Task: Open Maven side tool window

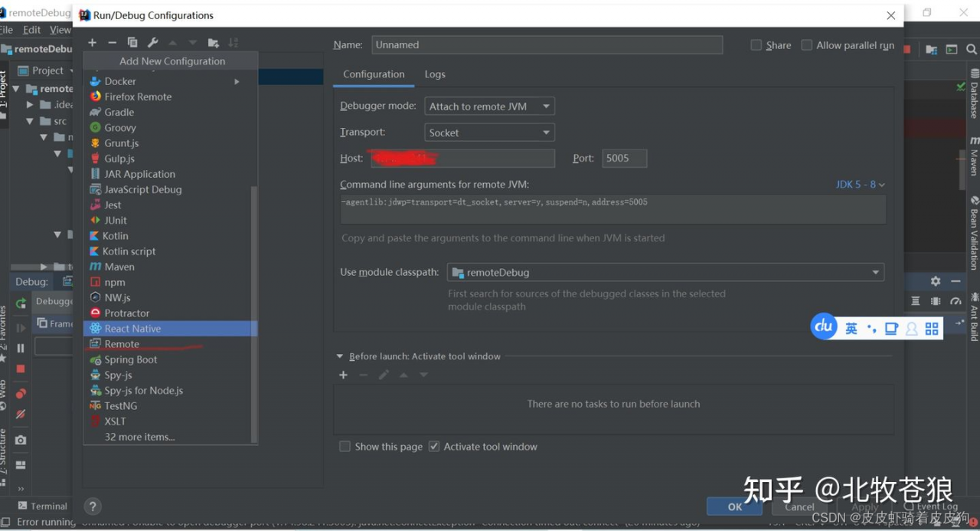Action: 974,156
